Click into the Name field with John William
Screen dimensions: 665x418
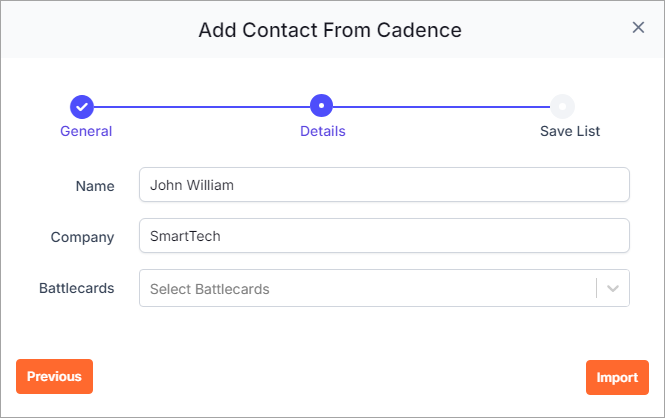coord(384,185)
